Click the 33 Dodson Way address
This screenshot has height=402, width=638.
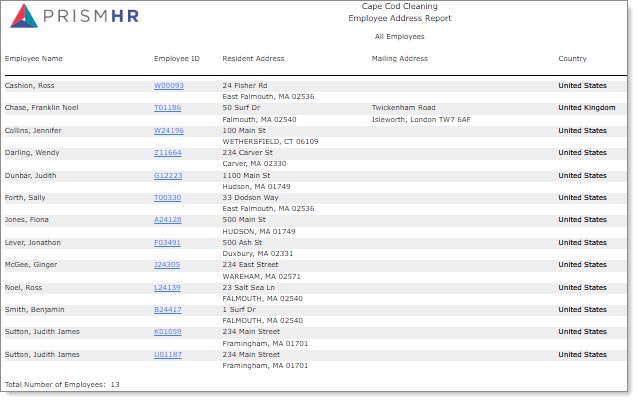click(x=250, y=198)
